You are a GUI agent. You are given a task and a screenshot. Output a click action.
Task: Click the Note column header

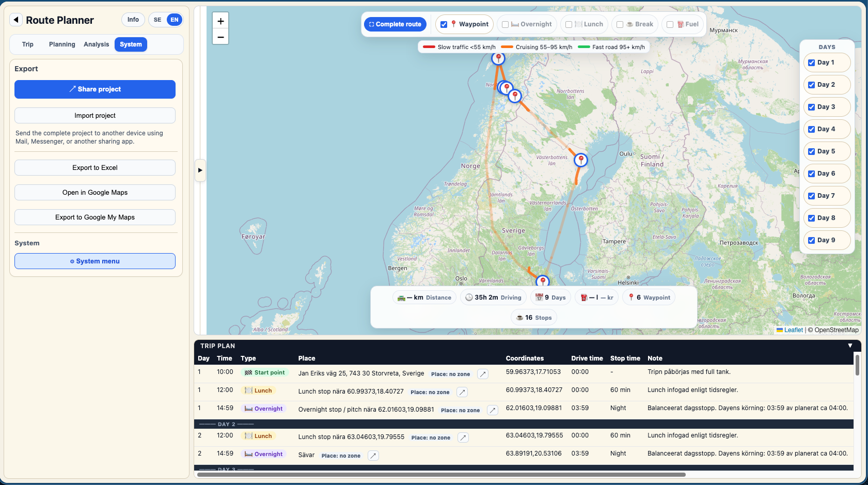coord(655,358)
